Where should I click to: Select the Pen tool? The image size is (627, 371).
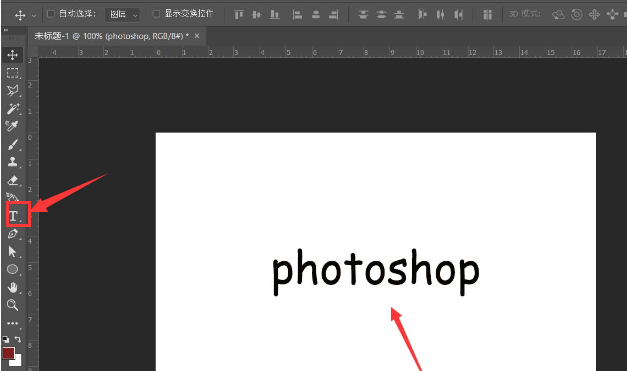(12, 234)
